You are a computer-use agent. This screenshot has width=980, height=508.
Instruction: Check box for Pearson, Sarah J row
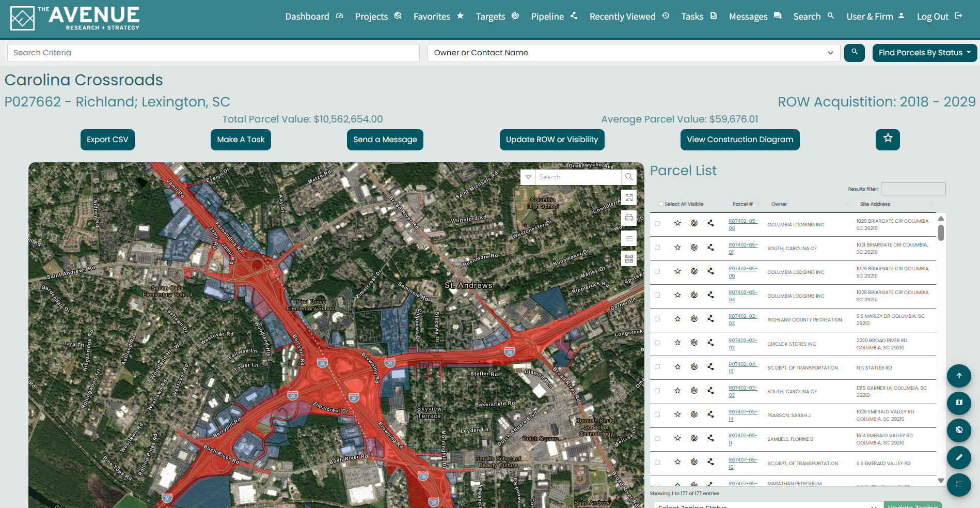(657, 414)
